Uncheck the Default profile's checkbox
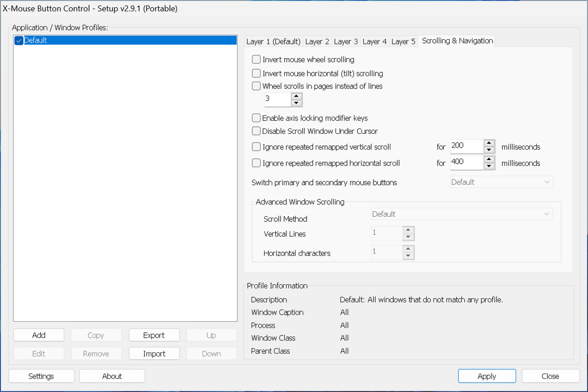 pyautogui.click(x=19, y=40)
